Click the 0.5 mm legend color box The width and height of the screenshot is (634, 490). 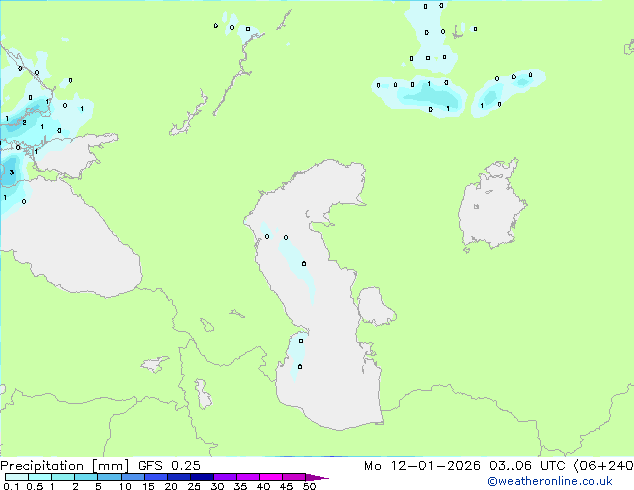[40, 477]
